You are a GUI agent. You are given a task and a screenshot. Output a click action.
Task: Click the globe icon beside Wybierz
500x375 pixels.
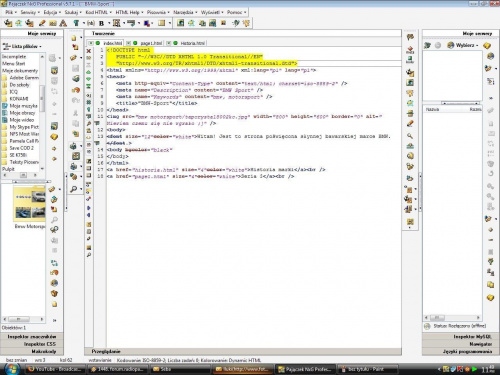point(451,45)
